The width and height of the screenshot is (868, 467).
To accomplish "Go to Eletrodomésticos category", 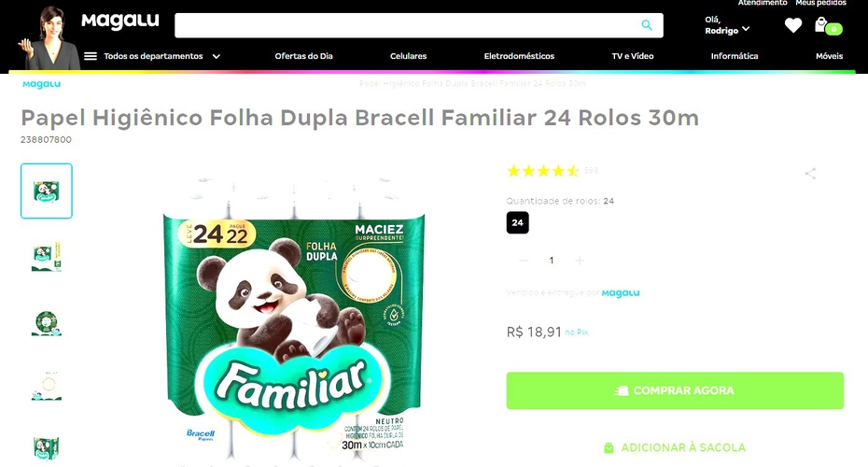I will pos(519,56).
